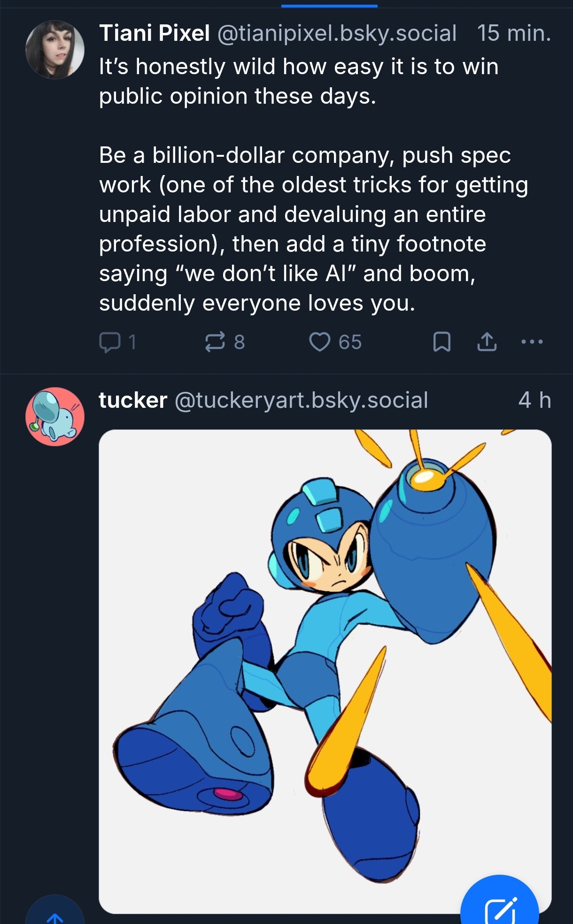Select the active feed tab indicator
573x924 pixels.
pyautogui.click(x=329, y=6)
